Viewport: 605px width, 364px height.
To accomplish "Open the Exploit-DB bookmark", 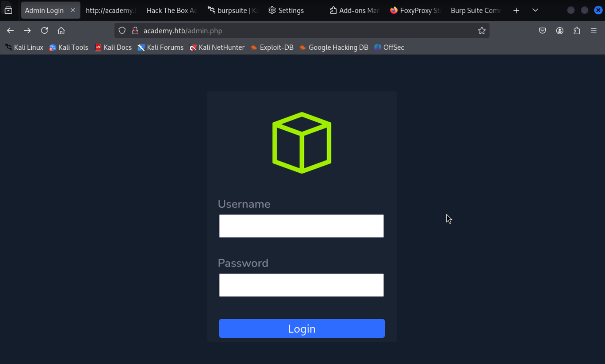I will [272, 47].
